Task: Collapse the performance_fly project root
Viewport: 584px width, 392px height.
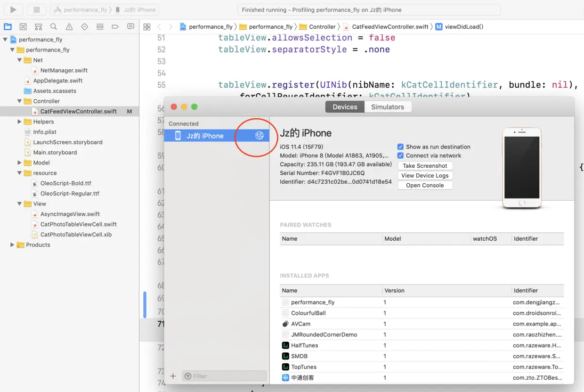Action: tap(5, 40)
